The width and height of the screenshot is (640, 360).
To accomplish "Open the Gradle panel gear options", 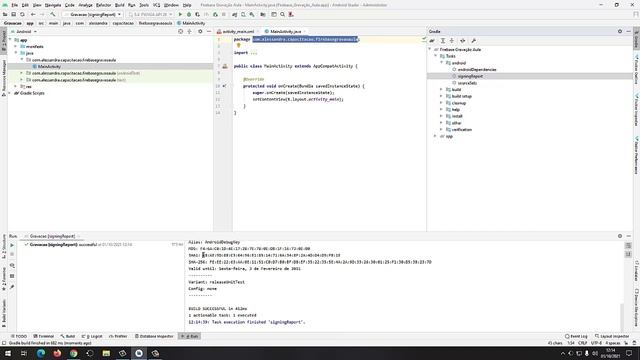I will click(620, 31).
